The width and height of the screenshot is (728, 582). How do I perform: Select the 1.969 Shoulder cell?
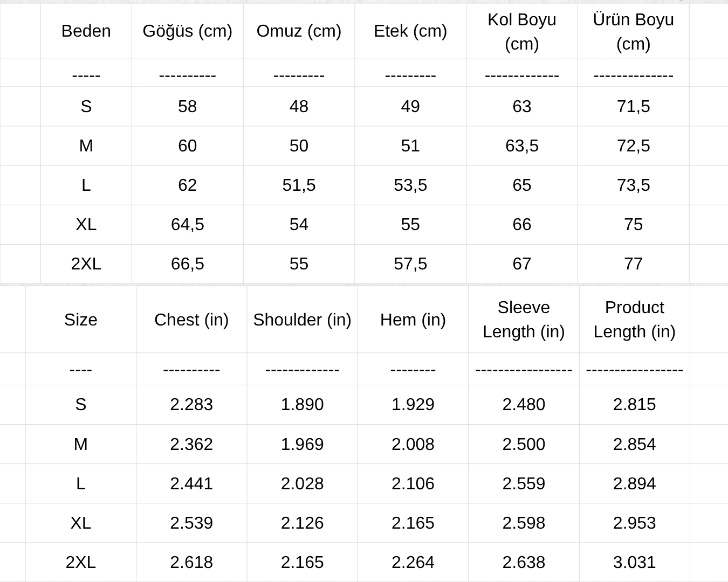coord(302,444)
